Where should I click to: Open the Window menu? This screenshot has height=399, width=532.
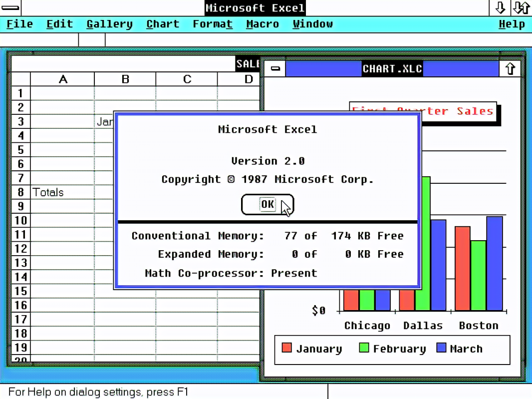[312, 23]
